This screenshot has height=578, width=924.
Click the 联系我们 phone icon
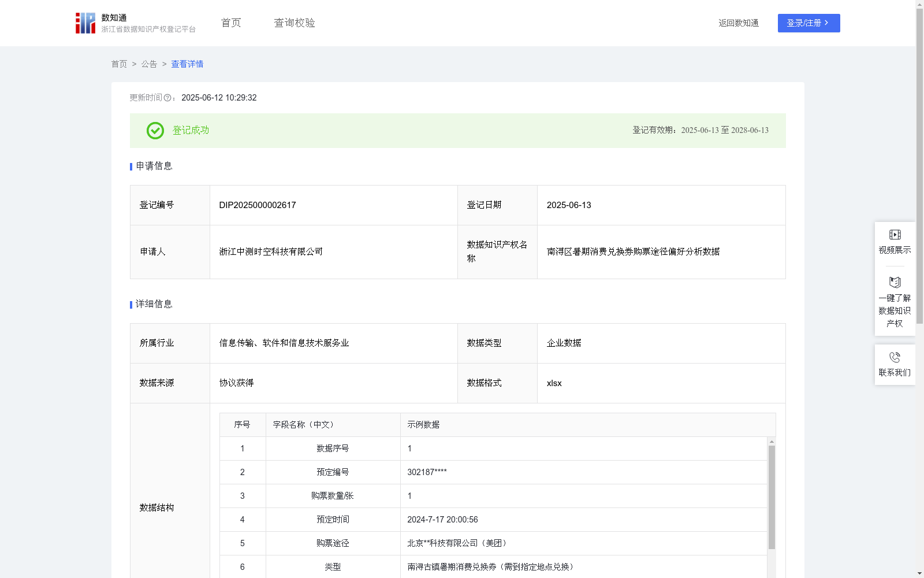(x=895, y=357)
